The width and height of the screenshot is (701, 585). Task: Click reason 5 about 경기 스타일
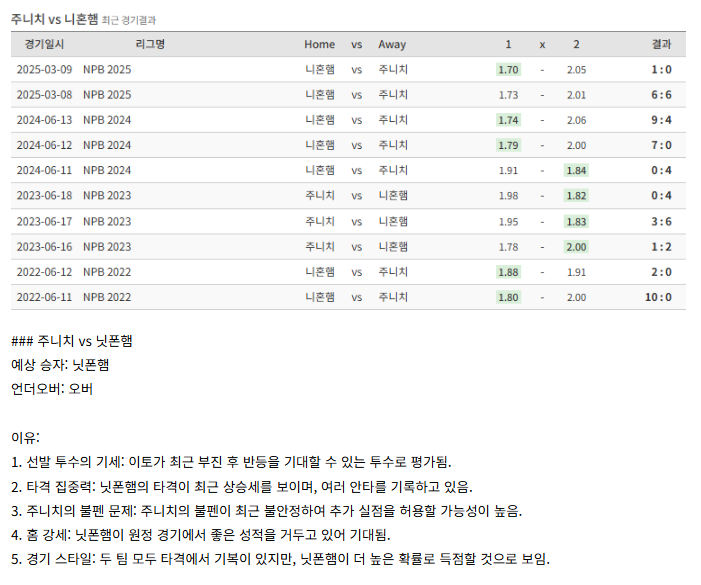(x=280, y=559)
